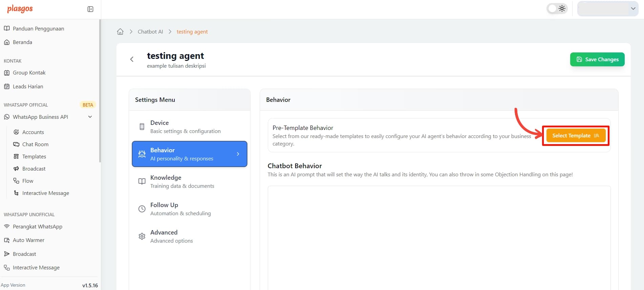Click the 'Pre-Template Behavior' heading
The height and width of the screenshot is (290, 644).
pos(303,128)
